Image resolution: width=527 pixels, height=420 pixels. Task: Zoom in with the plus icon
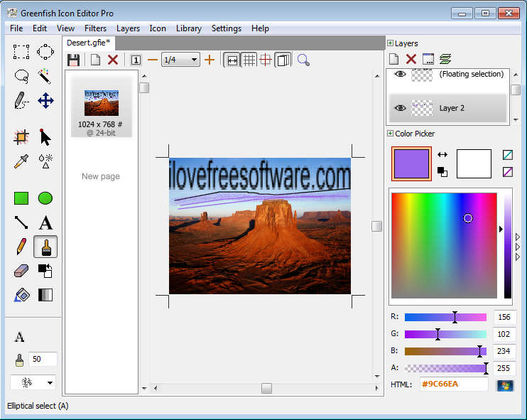[210, 60]
